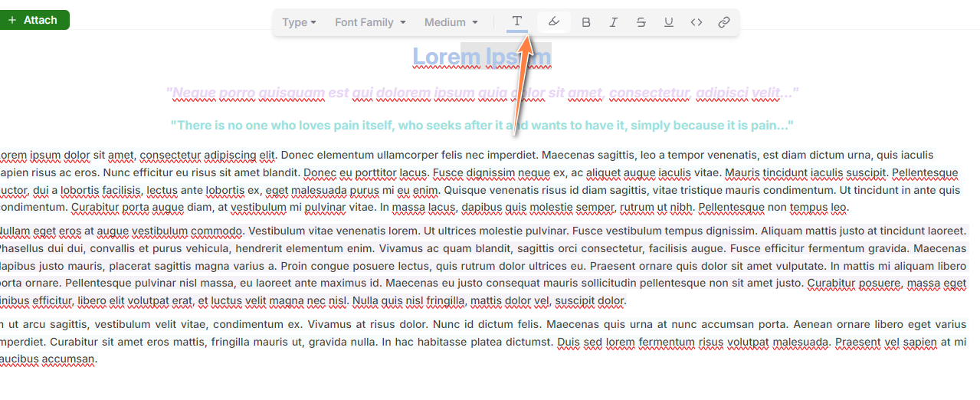The height and width of the screenshot is (400, 980).
Task: Select the highlighter background color tool
Action: [x=554, y=22]
